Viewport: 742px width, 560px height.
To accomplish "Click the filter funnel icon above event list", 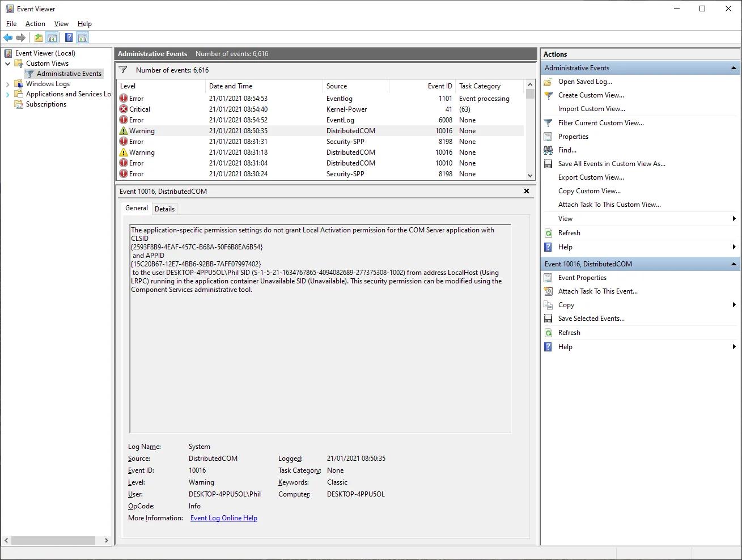I will (x=123, y=70).
